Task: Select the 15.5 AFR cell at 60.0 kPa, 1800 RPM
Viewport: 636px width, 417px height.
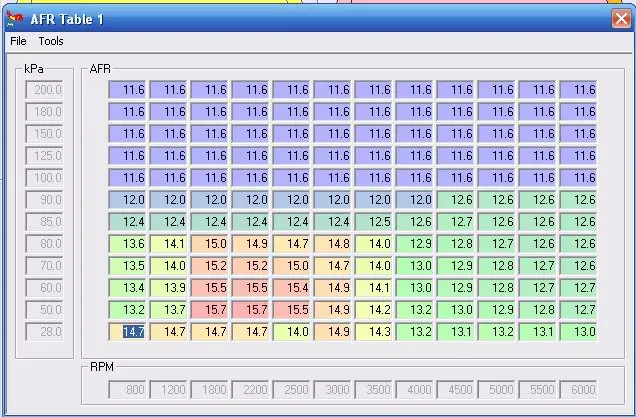Action: (210, 288)
